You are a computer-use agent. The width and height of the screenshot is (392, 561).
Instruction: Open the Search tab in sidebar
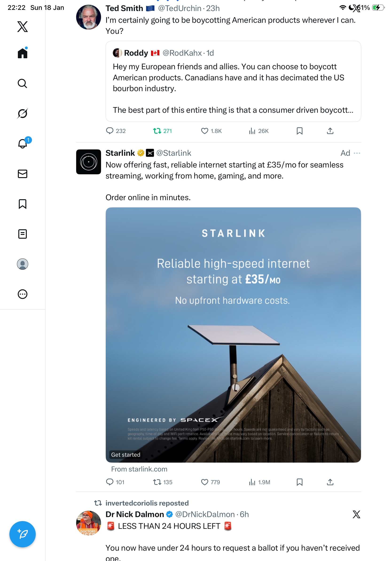(23, 84)
